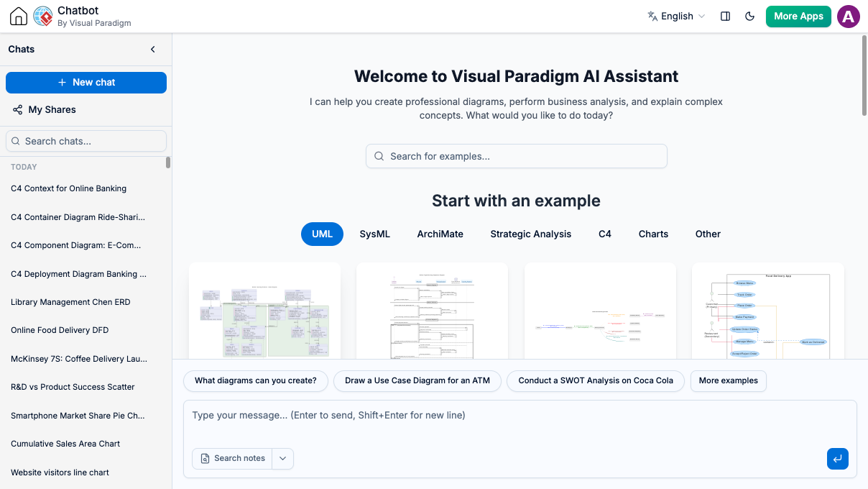The image size is (868, 489).
Task: Open the Food Delivery App use case thumbnail
Action: pyautogui.click(x=768, y=311)
